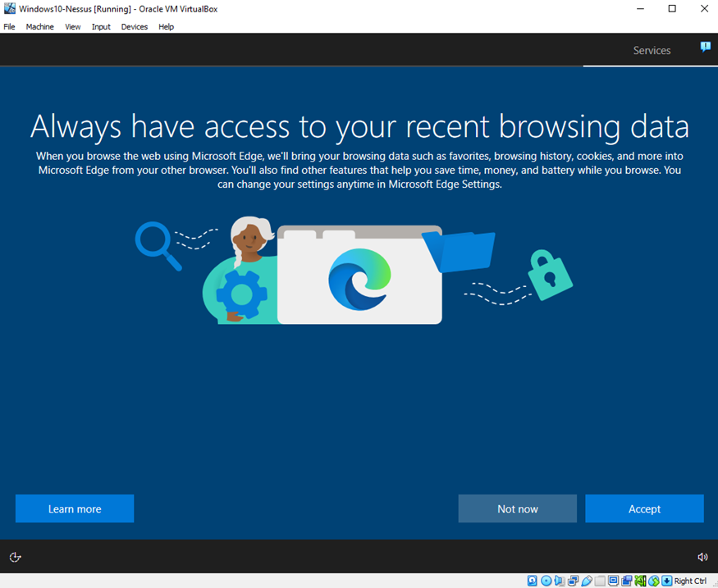This screenshot has width=718, height=588.
Task: Choose Not now for browsing data
Action: (517, 508)
